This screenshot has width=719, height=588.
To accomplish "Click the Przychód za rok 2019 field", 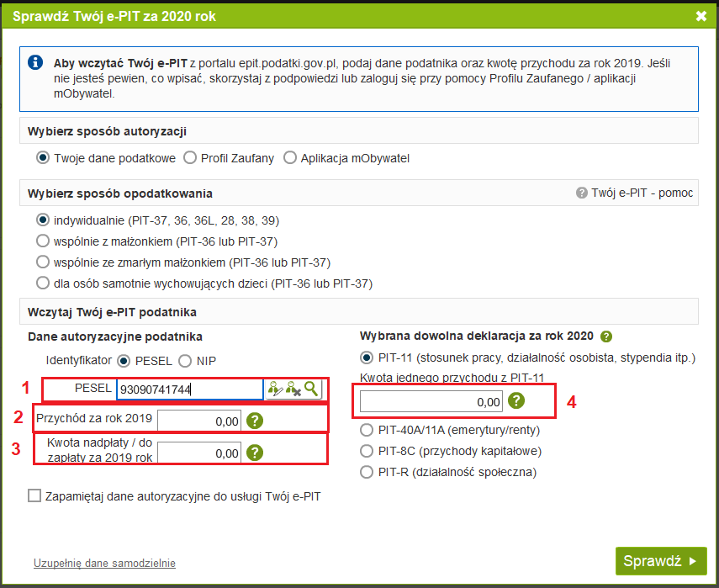I will [200, 421].
